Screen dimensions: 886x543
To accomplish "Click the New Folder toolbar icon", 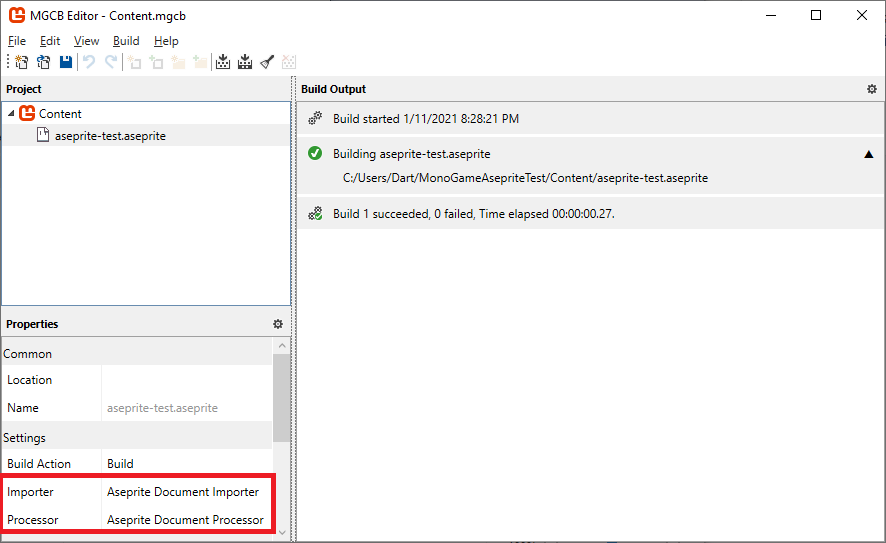I will [x=178, y=62].
